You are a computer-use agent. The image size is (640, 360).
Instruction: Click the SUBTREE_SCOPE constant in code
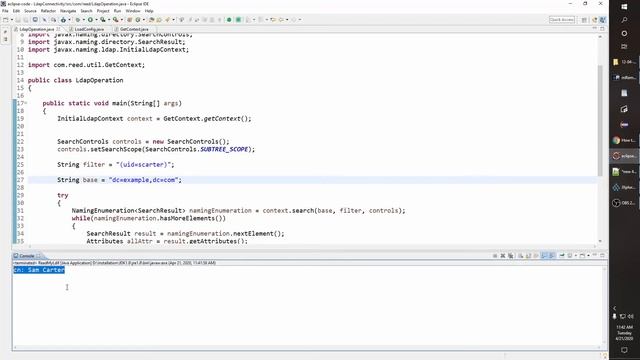pyautogui.click(x=224, y=149)
